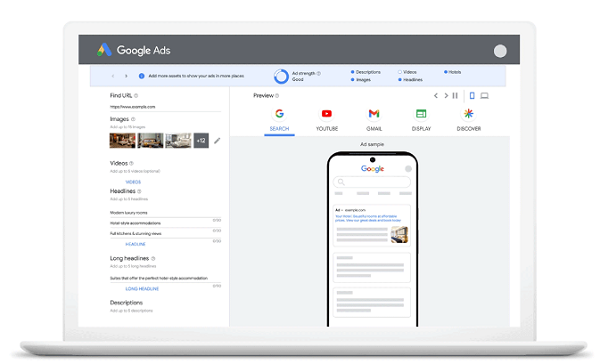Show the +12 more images tile
The height and width of the screenshot is (364, 600).
(201, 140)
